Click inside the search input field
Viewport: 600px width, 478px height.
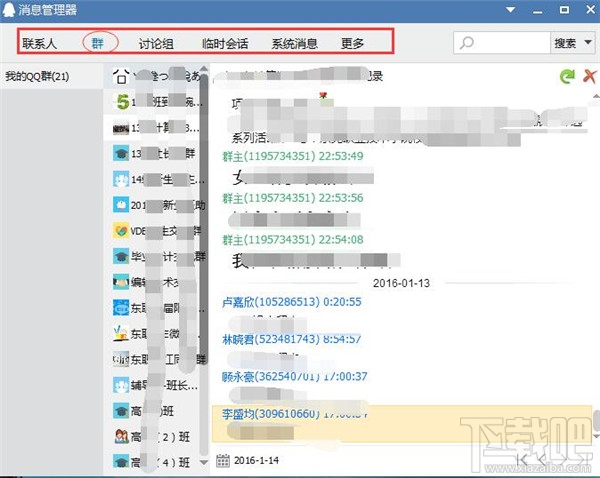click(x=502, y=42)
